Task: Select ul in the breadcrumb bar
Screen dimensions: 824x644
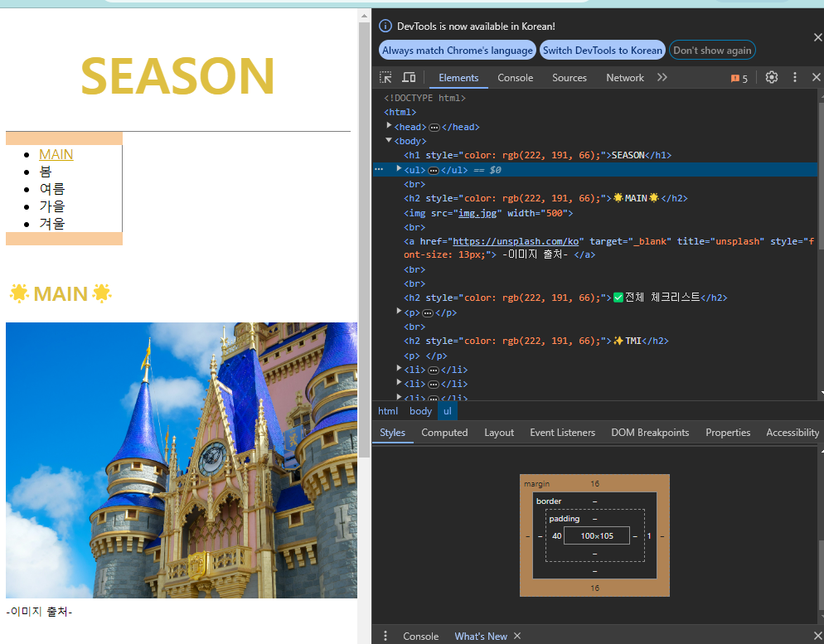Action: pos(447,411)
